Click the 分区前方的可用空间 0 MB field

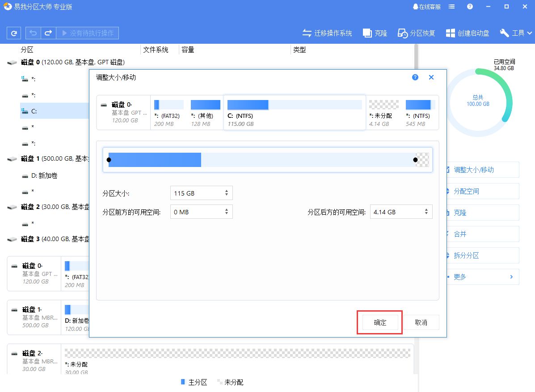click(x=201, y=212)
